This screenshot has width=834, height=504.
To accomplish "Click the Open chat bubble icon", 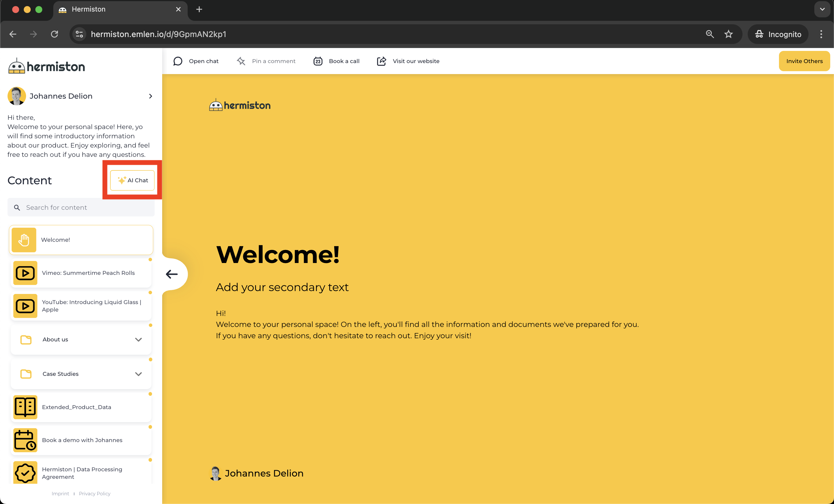I will tap(178, 61).
